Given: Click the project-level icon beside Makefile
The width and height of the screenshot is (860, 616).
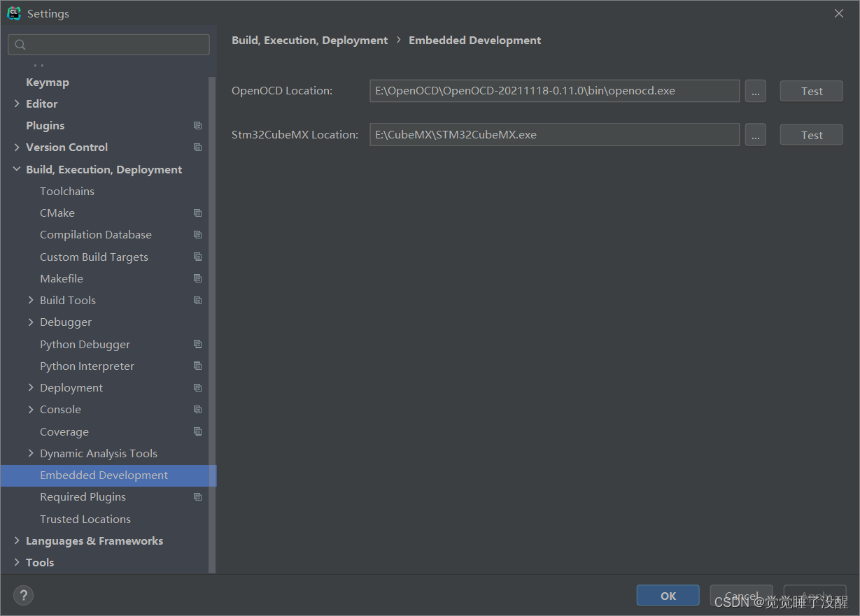Looking at the screenshot, I should (x=197, y=279).
